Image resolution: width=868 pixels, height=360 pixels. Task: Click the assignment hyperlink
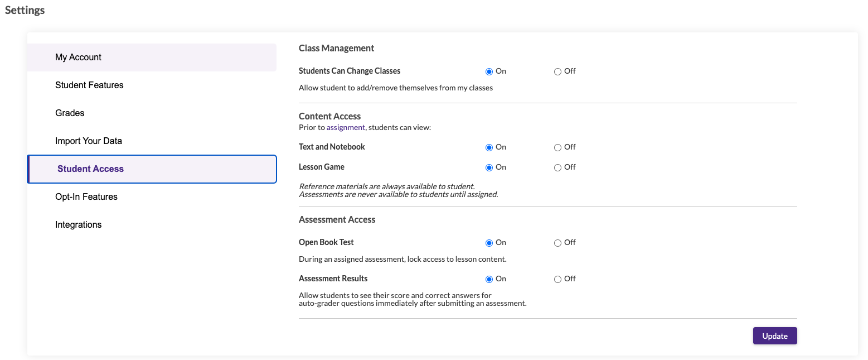[x=346, y=127]
